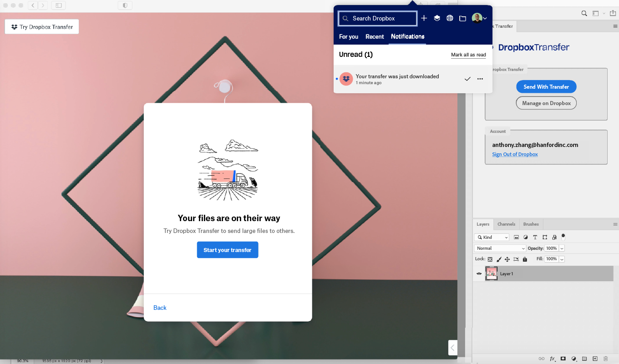Open the workspace switcher icon
Image resolution: width=619 pixels, height=364 pixels.
coord(596,14)
